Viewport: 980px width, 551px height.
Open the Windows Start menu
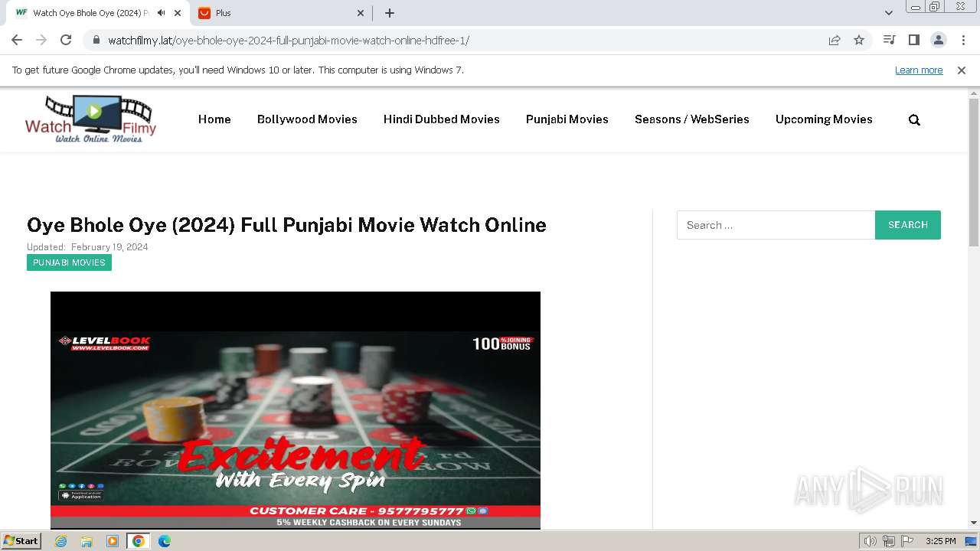pos(21,541)
